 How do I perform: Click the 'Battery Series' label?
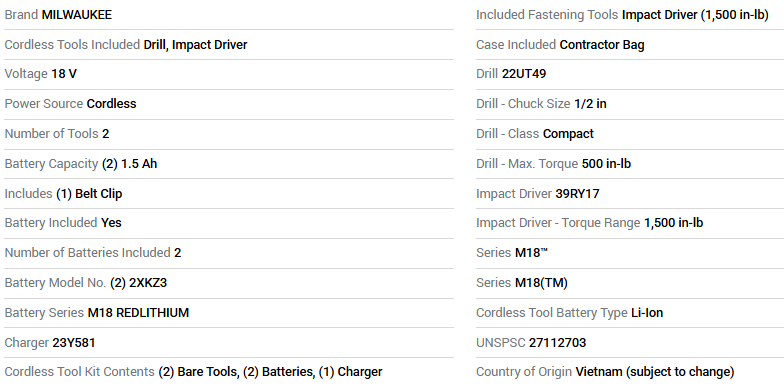tap(44, 313)
